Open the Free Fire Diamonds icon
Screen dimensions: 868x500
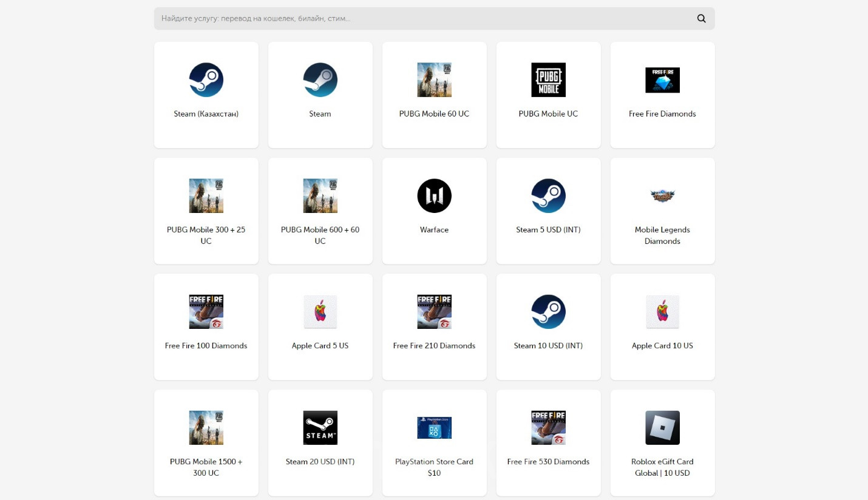663,80
